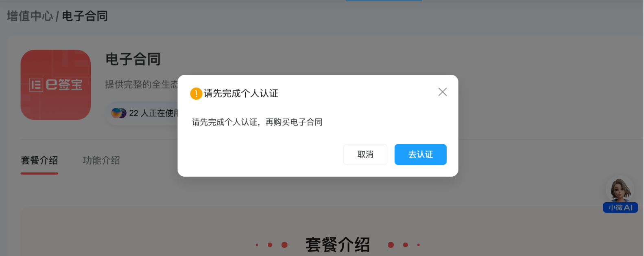The height and width of the screenshot is (256, 644).
Task: Click the red dots right of 套餐介绍 heading
Action: point(404,245)
